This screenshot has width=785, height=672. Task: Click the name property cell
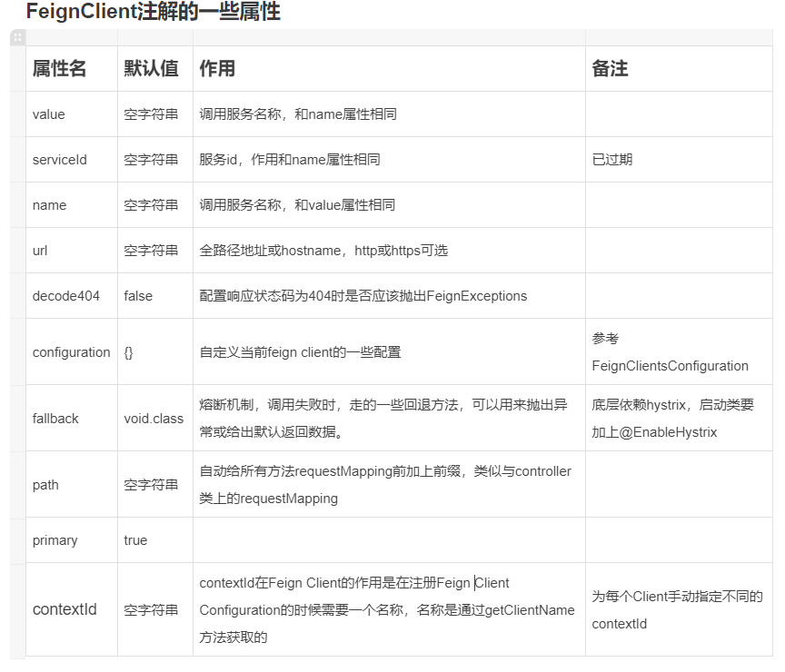(46, 205)
